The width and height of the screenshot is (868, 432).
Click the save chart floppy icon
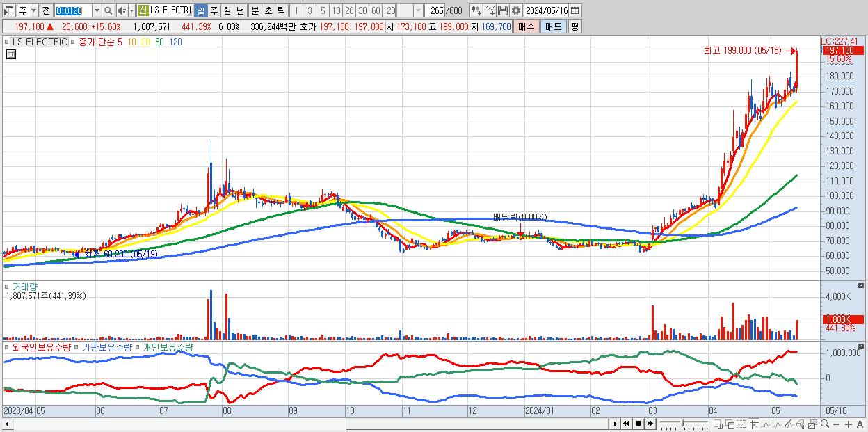[503, 10]
